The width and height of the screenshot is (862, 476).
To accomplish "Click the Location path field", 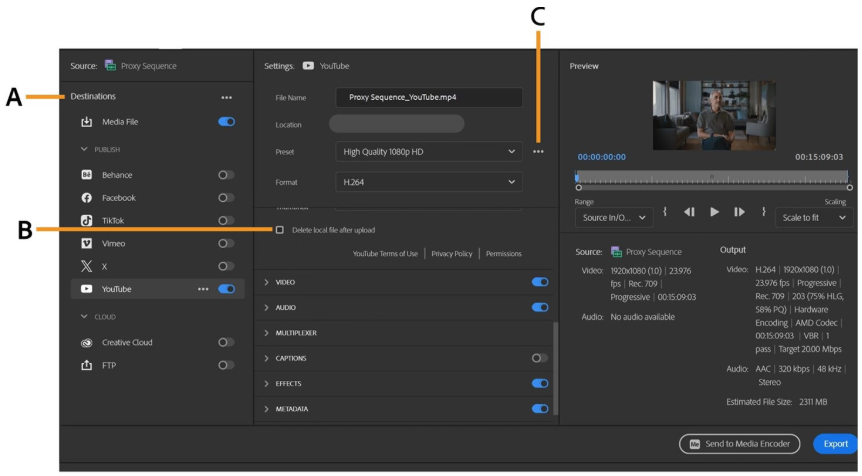I will coord(396,124).
